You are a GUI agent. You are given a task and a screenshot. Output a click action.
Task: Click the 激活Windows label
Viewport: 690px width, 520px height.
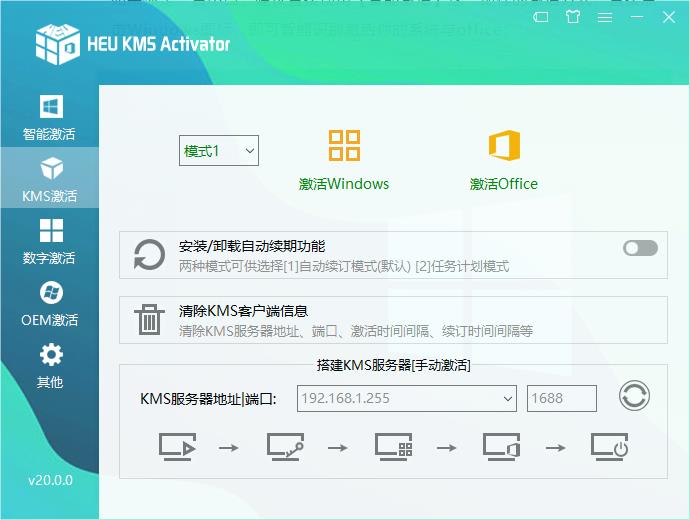pos(344,184)
